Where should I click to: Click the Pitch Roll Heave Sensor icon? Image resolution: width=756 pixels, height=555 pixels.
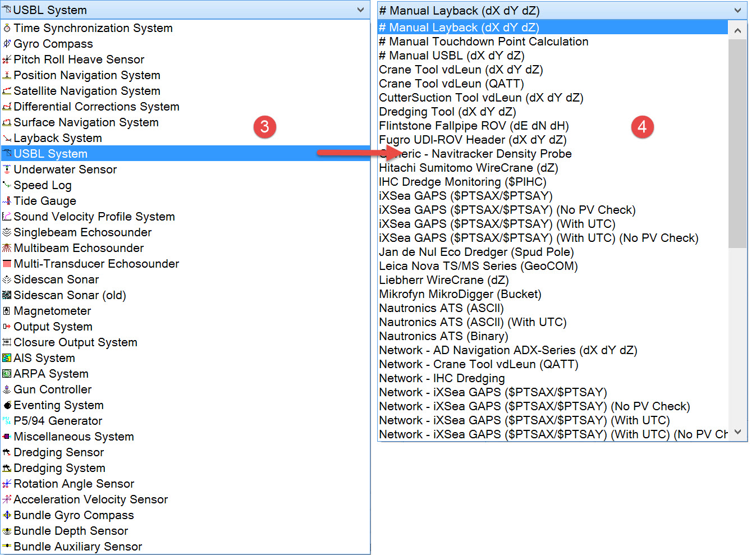[7, 59]
